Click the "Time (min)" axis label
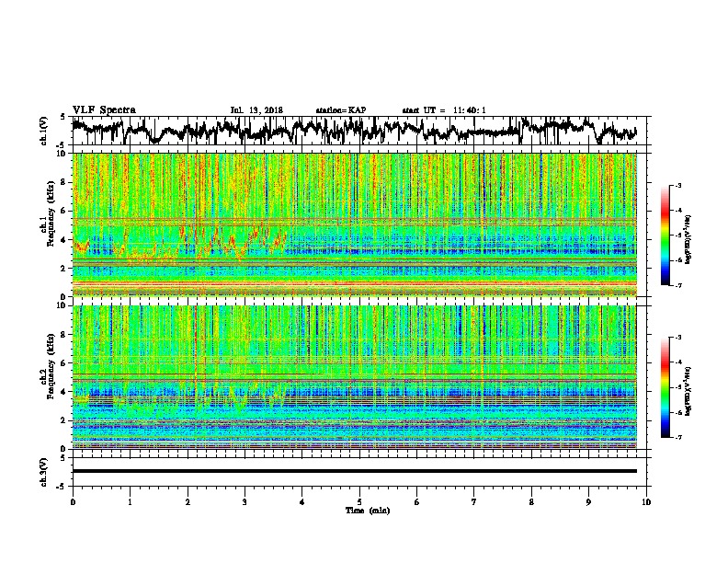This screenshot has width=728, height=563. click(x=368, y=511)
